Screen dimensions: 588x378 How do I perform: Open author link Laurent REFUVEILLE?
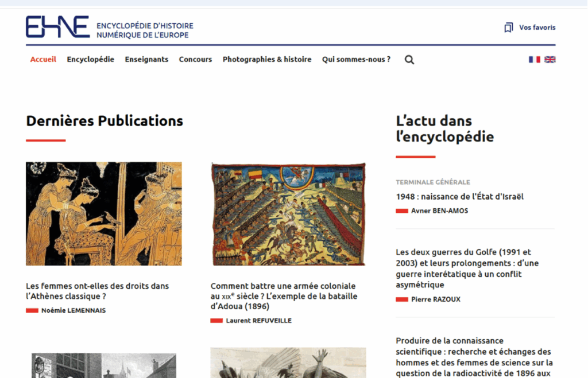(x=259, y=320)
